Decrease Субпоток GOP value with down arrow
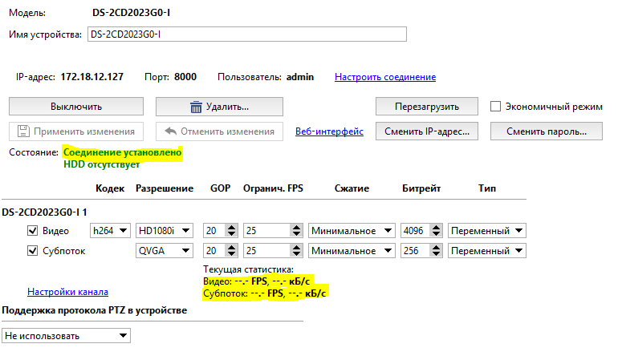The image size is (618, 364). (x=232, y=254)
